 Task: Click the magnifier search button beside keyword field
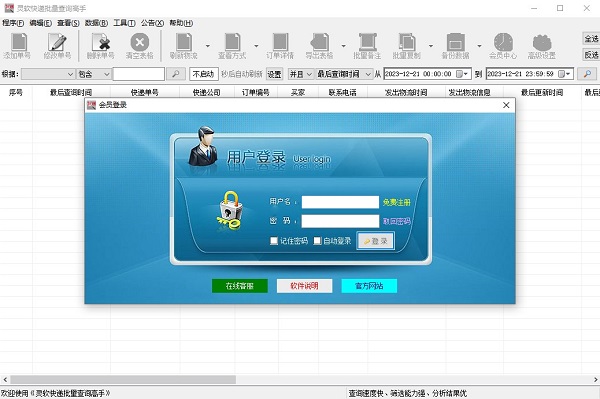coord(176,74)
